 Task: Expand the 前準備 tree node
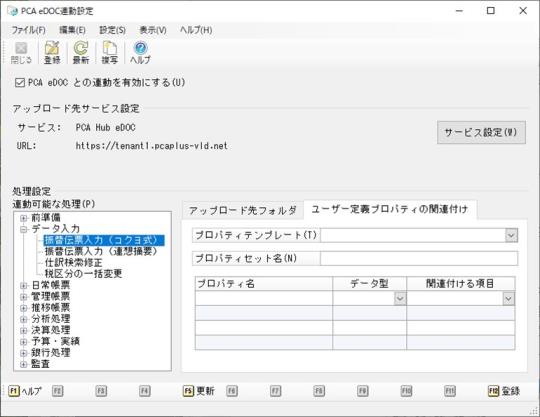(x=23, y=218)
